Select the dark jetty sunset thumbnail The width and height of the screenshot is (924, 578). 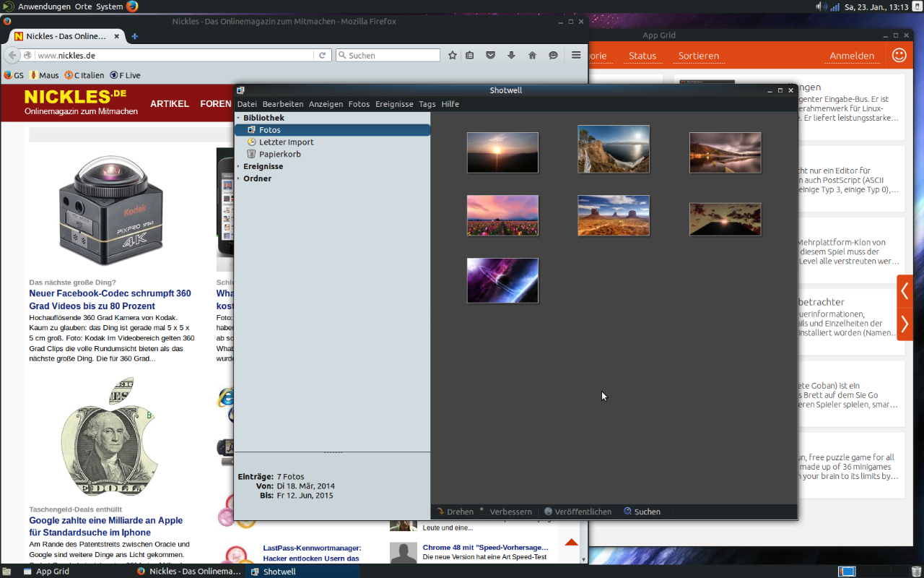click(x=725, y=219)
